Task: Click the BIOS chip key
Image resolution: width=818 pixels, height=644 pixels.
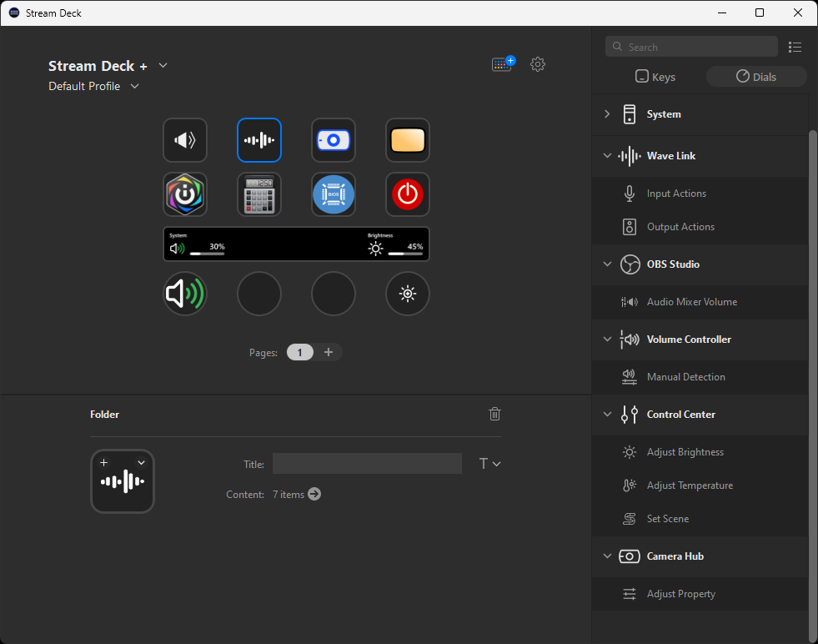Action: 334,194
